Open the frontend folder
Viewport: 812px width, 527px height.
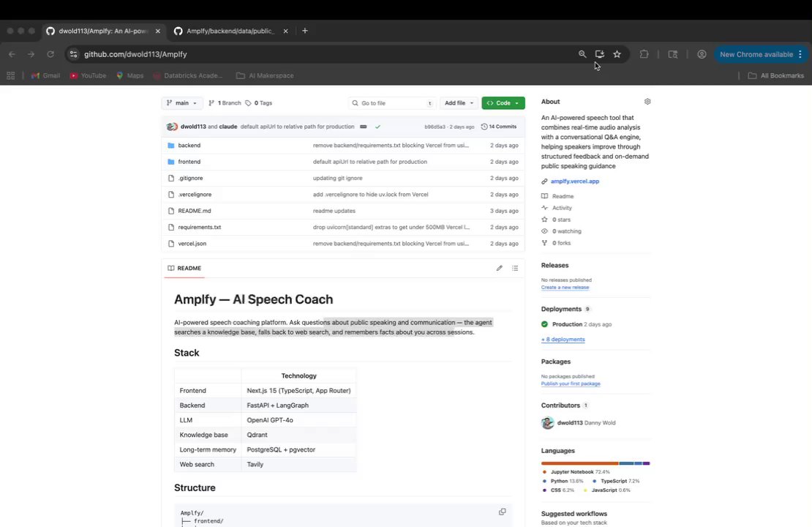(189, 162)
